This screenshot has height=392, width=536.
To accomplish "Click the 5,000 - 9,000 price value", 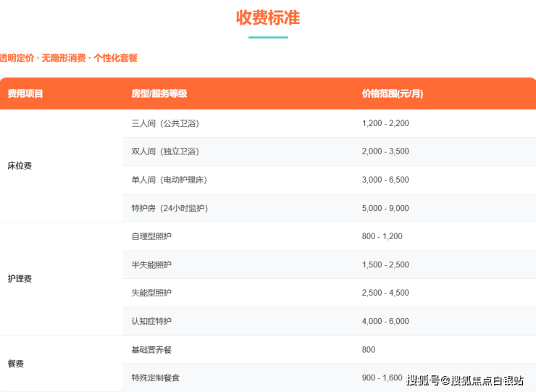I will [x=385, y=209].
